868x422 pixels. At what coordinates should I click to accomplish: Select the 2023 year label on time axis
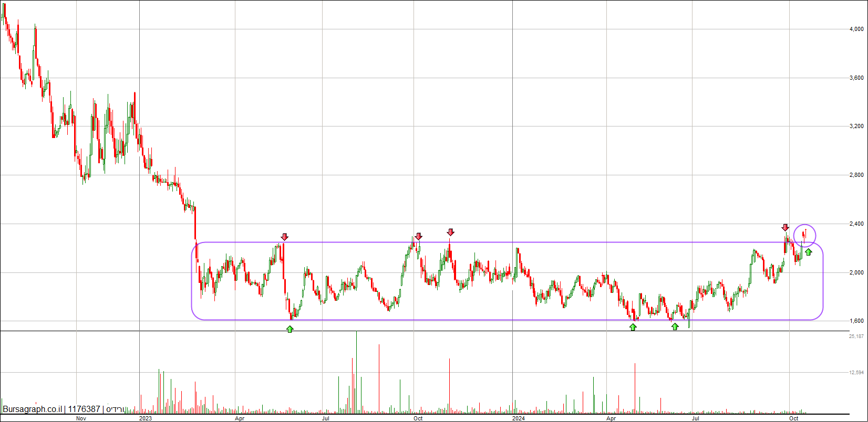click(x=146, y=418)
